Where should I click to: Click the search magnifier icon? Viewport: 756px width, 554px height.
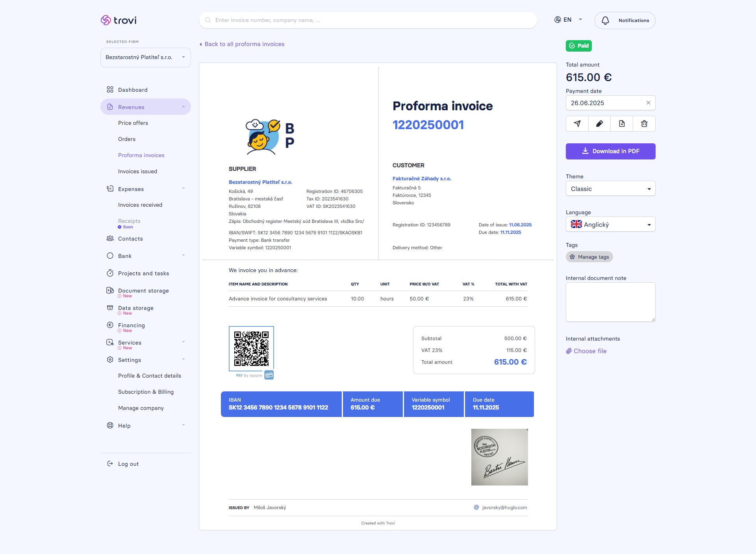[x=208, y=20]
